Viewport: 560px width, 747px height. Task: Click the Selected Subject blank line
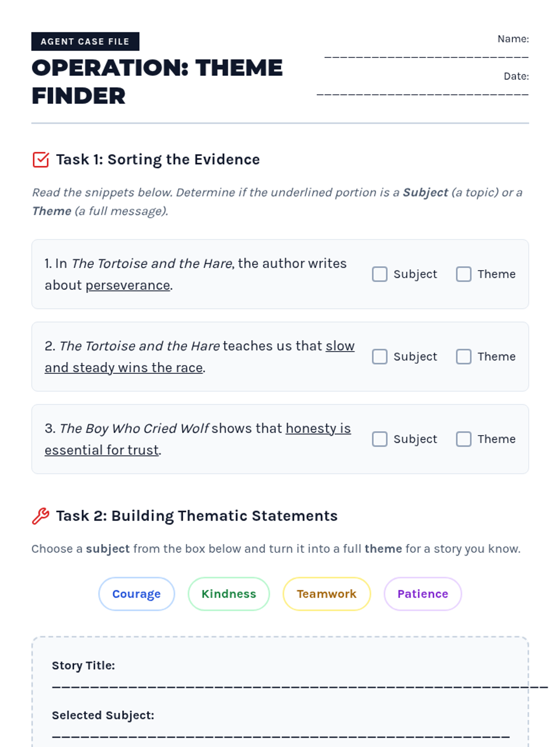280,736
